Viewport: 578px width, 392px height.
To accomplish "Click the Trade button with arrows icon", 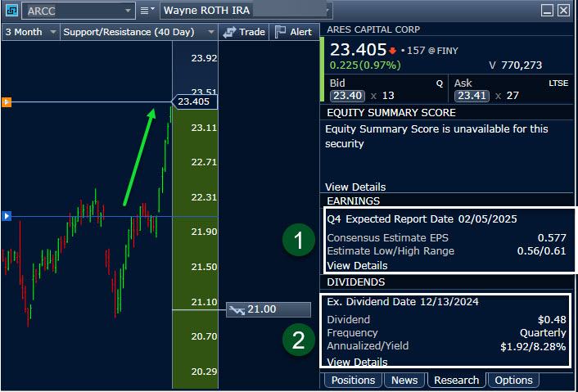I will [244, 32].
